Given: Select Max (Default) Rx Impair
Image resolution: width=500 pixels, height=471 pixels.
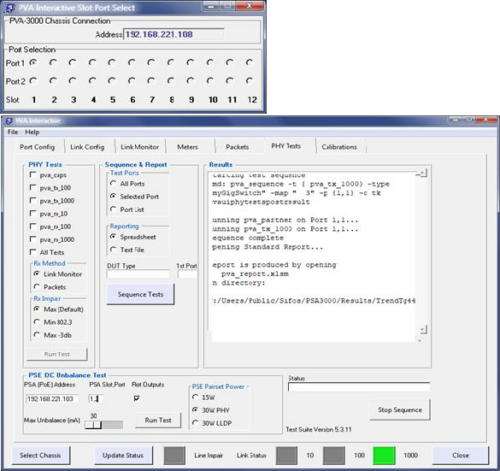Looking at the screenshot, I should 37,309.
